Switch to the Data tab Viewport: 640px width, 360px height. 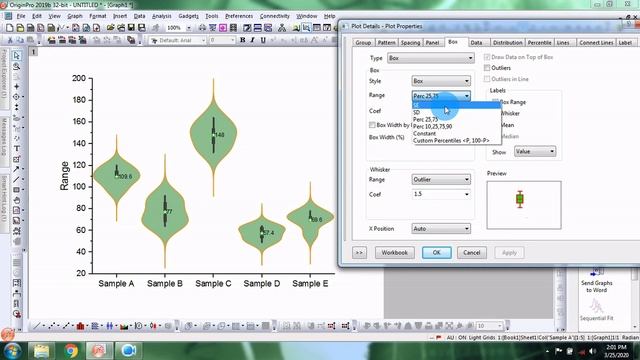click(476, 42)
